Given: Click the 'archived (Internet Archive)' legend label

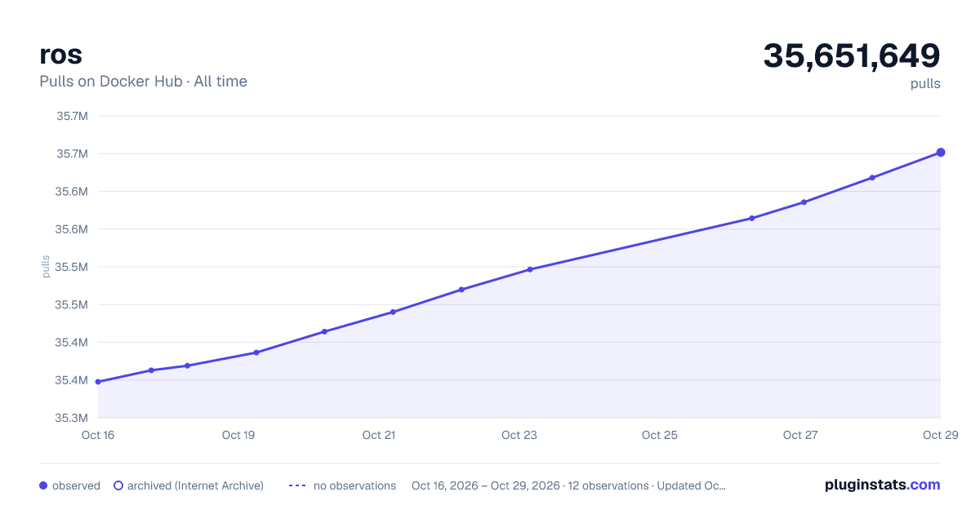Looking at the screenshot, I should point(195,485).
